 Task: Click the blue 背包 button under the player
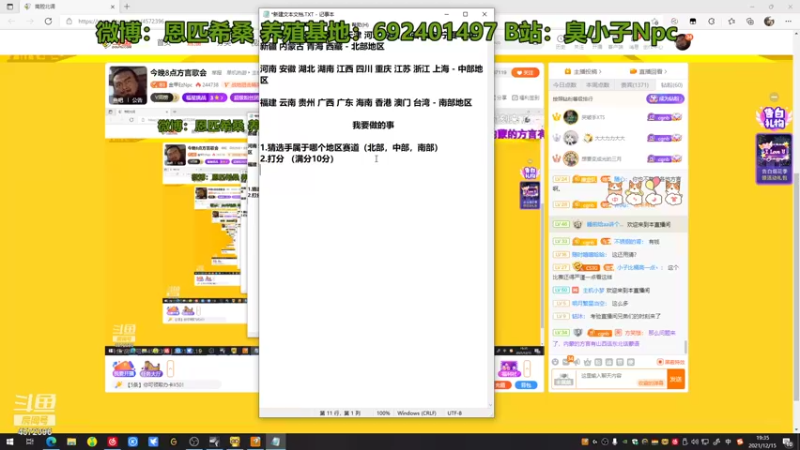[526, 385]
